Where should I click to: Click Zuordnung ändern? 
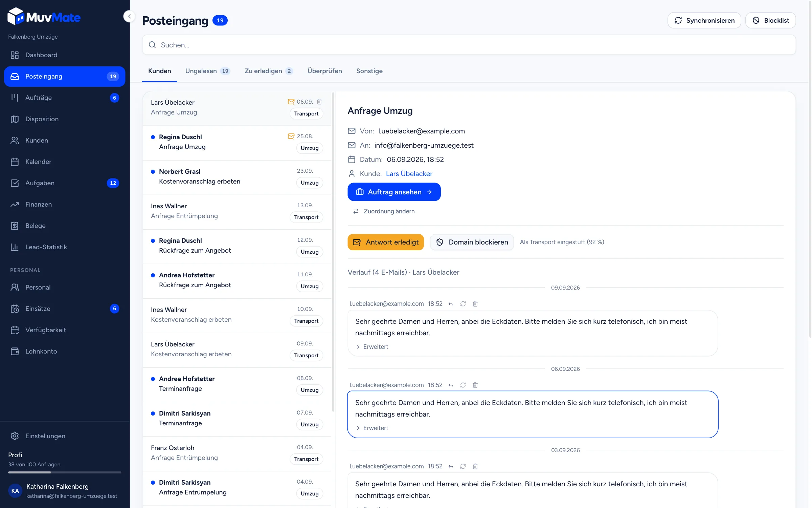(384, 211)
